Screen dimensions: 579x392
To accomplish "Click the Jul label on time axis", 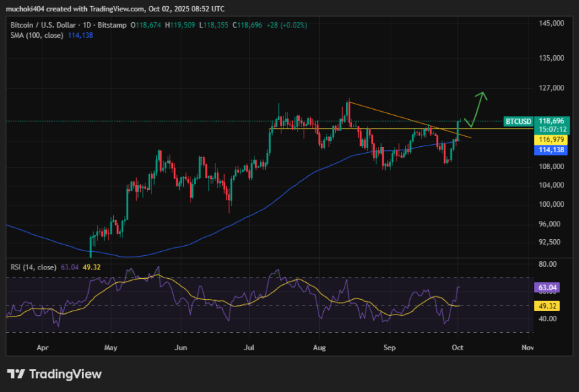I will [250, 348].
